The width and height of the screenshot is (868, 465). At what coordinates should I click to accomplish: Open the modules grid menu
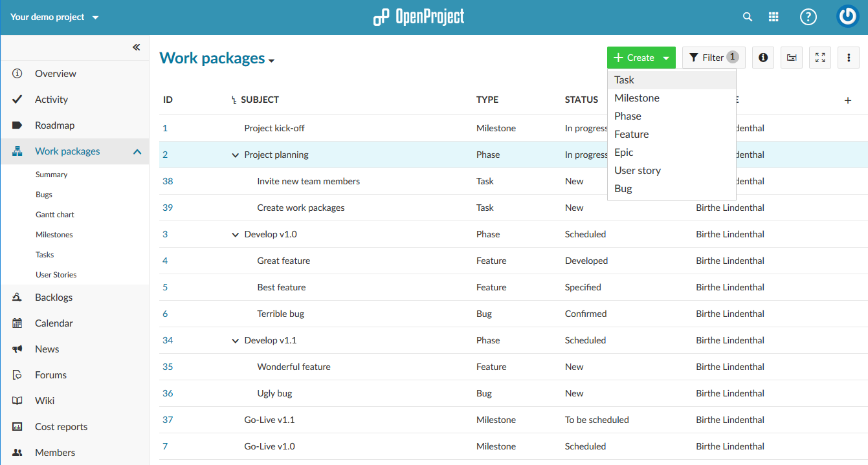773,17
